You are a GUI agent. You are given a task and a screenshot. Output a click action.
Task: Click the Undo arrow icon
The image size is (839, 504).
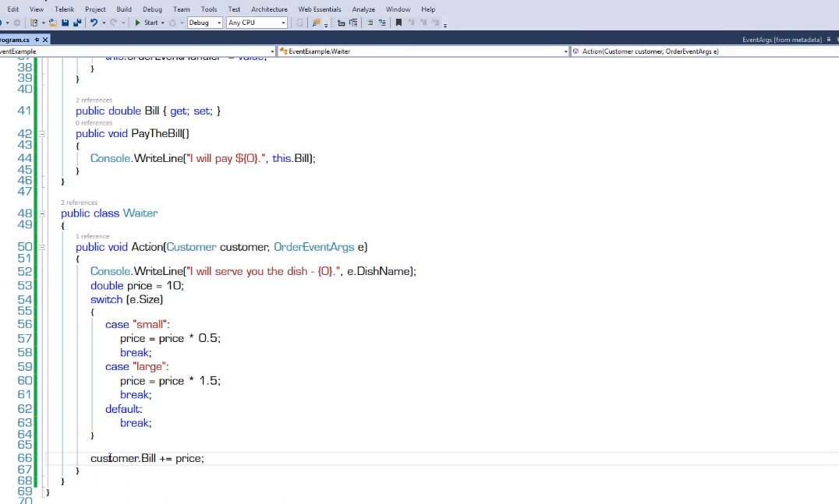click(x=94, y=23)
